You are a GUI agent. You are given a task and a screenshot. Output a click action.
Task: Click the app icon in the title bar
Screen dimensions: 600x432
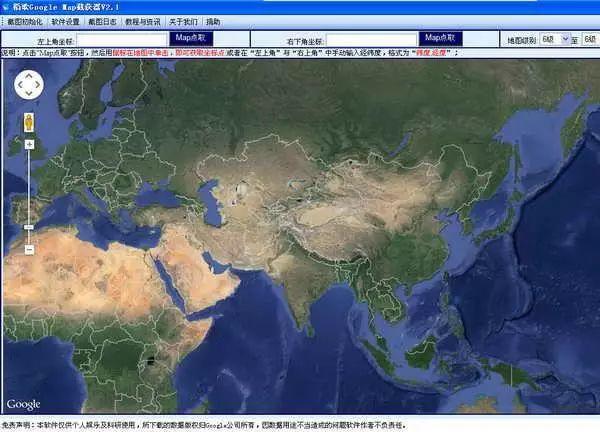point(6,7)
